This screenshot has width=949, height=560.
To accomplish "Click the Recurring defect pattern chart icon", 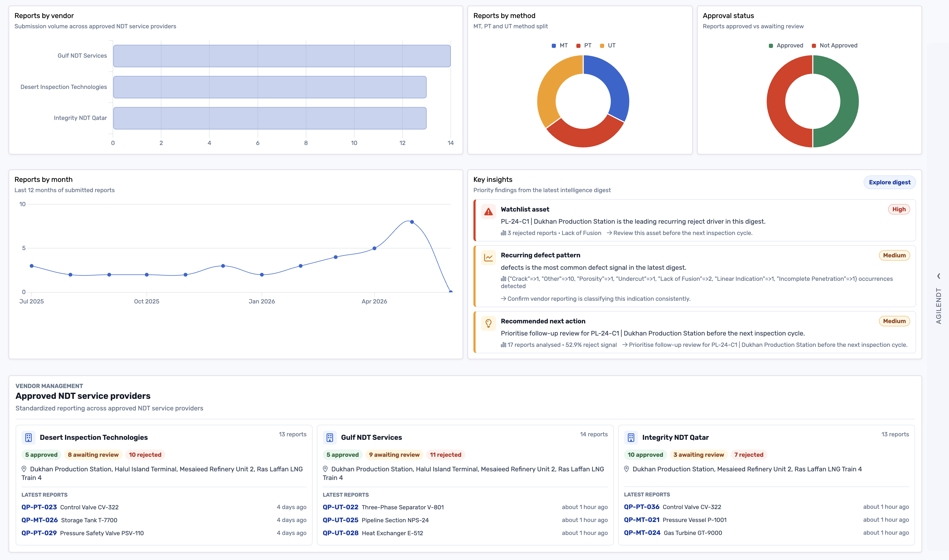I will pos(489,258).
